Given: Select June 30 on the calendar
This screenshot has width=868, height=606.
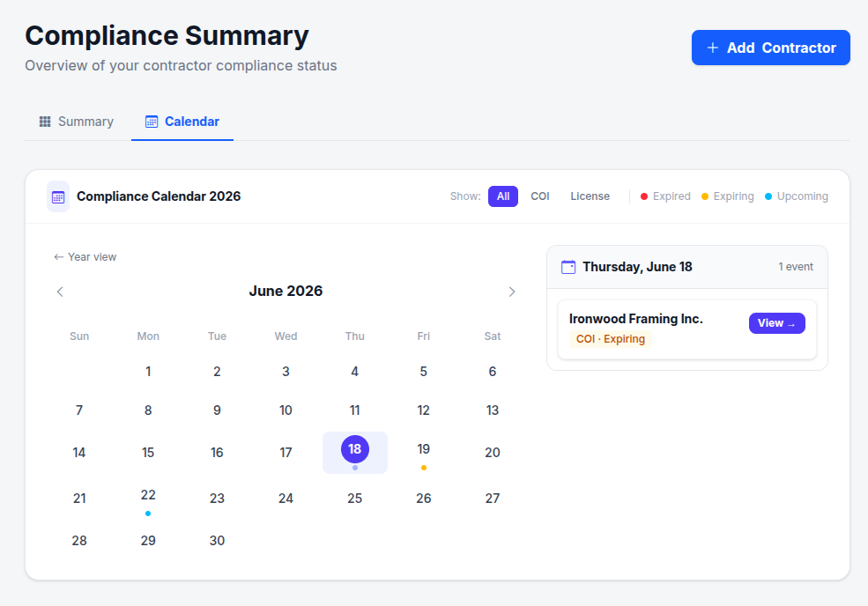Looking at the screenshot, I should tap(217, 541).
